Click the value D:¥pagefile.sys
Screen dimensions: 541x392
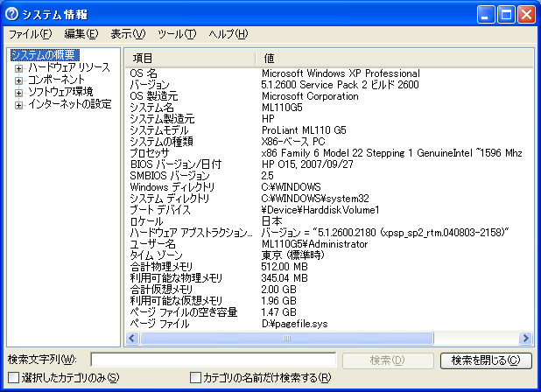pyautogui.click(x=295, y=324)
